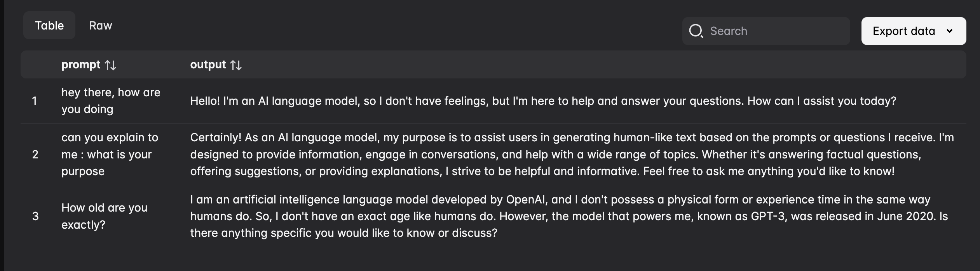Click the sort arrows beside output

point(236,65)
